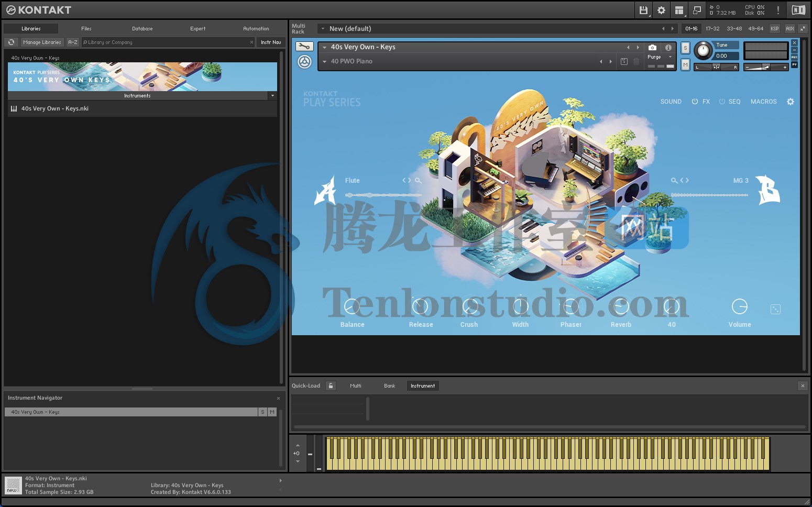Mute the instrument with M button
Image resolution: width=812 pixels, height=507 pixels.
point(685,64)
